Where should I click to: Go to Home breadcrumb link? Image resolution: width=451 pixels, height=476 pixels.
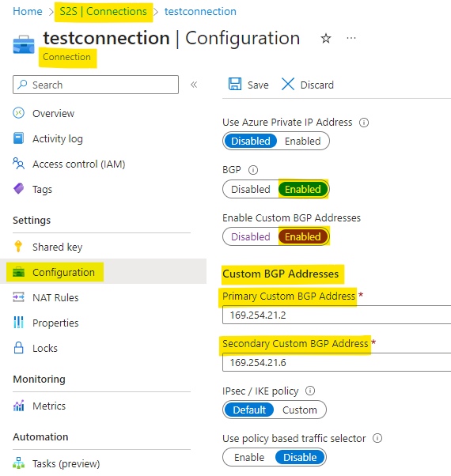28,12
